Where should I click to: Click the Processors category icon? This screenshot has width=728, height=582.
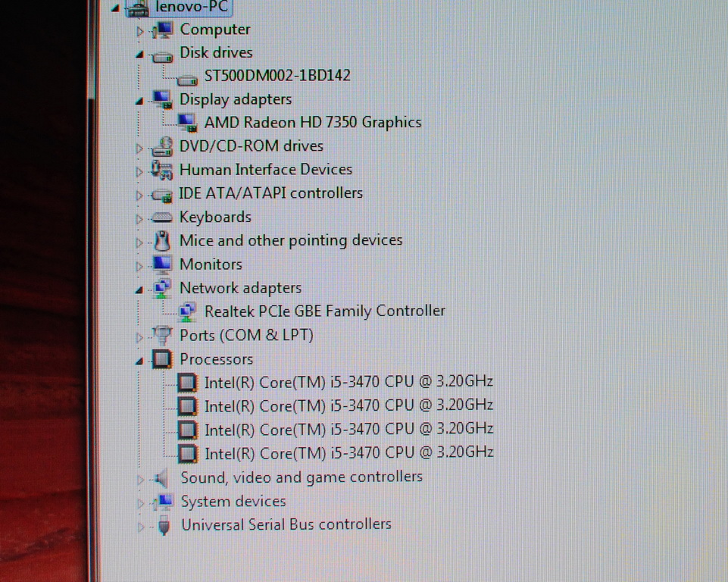162,359
